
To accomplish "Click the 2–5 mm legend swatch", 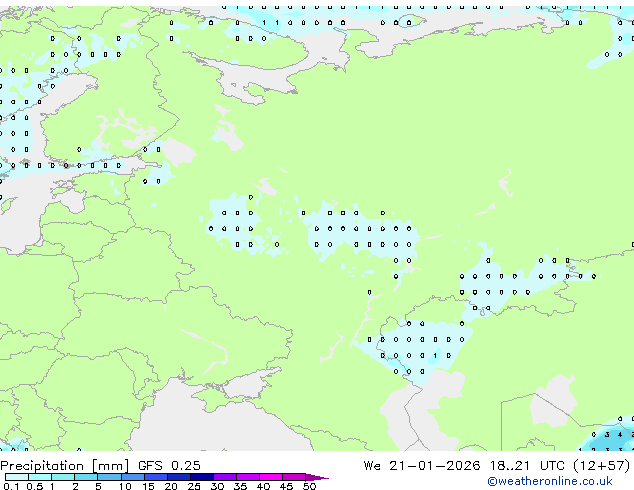I will click(x=86, y=477).
